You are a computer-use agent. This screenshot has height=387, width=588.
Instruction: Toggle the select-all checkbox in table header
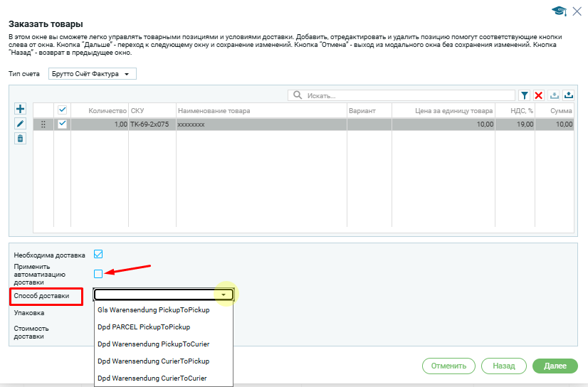(62, 110)
